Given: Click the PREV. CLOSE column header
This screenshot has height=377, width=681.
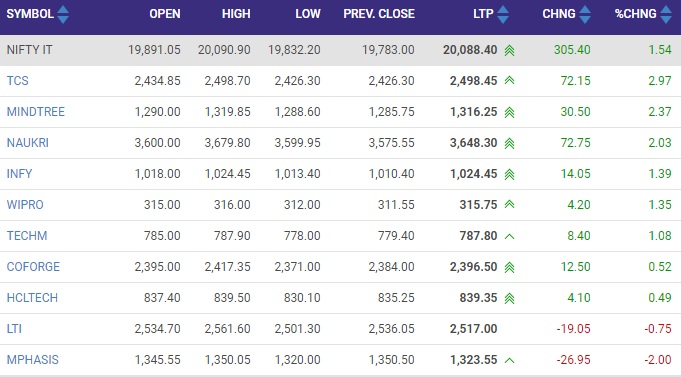Looking at the screenshot, I should click(x=379, y=14).
